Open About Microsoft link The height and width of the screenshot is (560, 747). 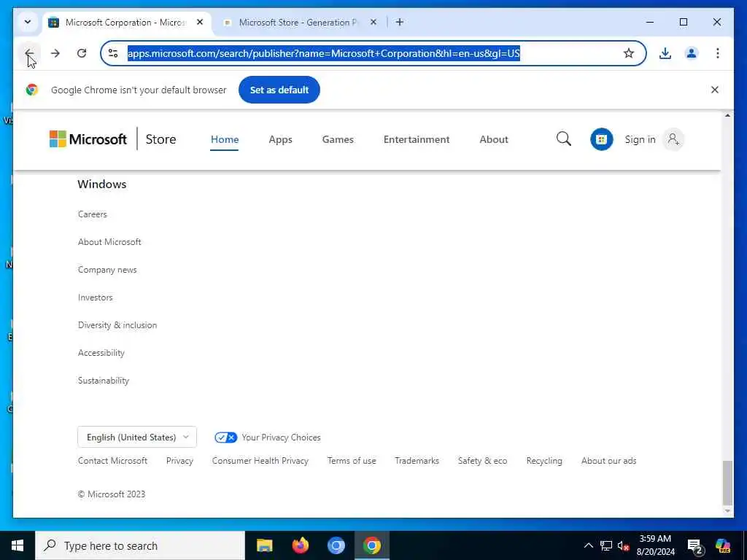pyautogui.click(x=109, y=242)
